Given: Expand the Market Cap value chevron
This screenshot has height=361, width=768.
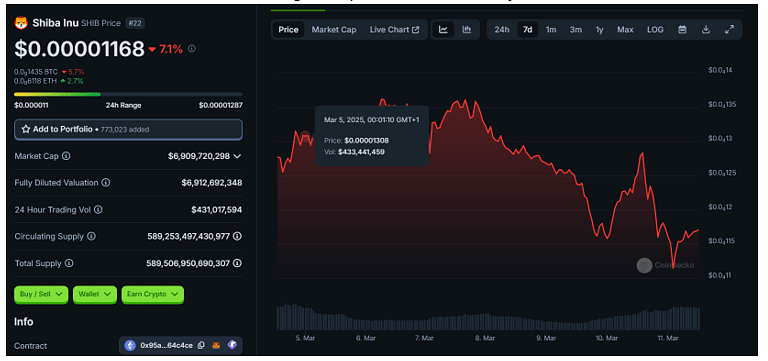Looking at the screenshot, I should tap(238, 156).
